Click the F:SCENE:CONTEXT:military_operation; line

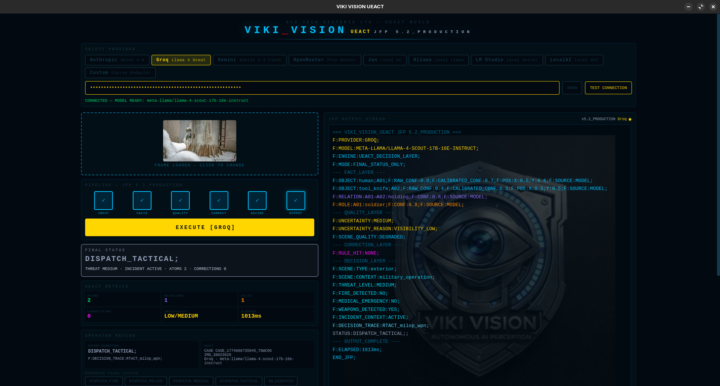(383, 277)
